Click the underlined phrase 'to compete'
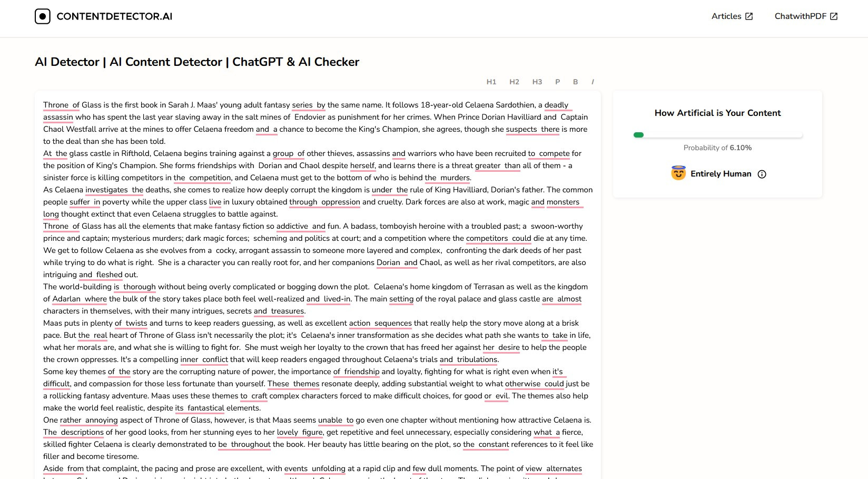The image size is (868, 479). click(549, 153)
